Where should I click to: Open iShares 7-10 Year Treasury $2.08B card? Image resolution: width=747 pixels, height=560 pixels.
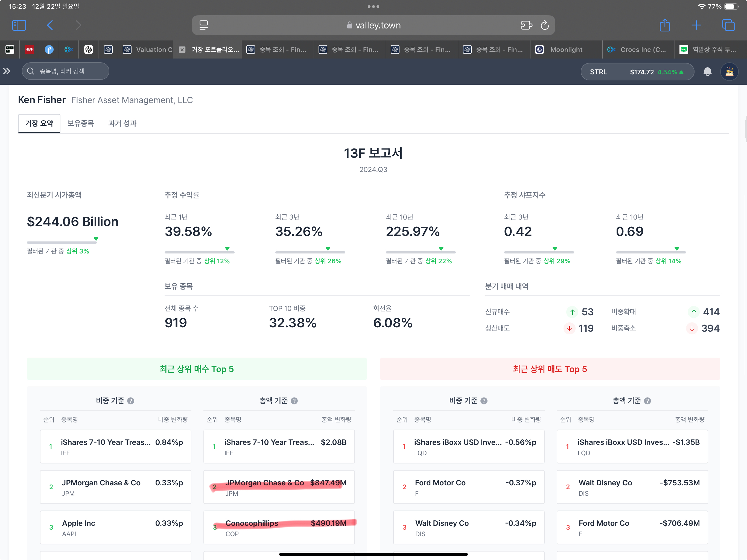coord(279,447)
